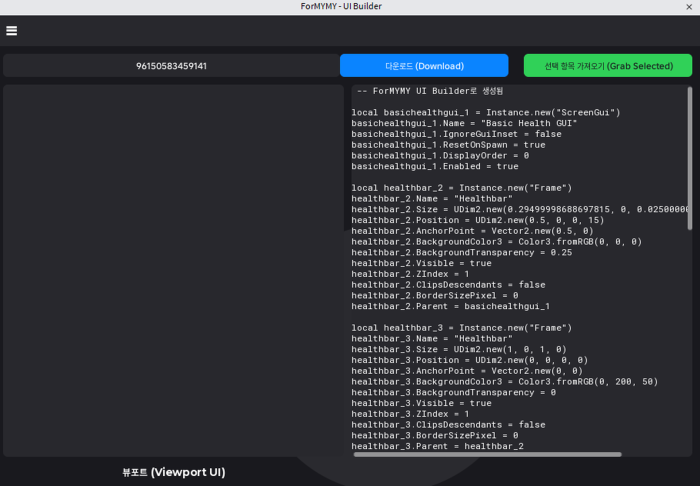Screen dimensions: 700x486
Task: Click healthbar_3.BackgroundColor3 fromRGB(0, 200, 50) line
Action: pyautogui.click(x=504, y=382)
